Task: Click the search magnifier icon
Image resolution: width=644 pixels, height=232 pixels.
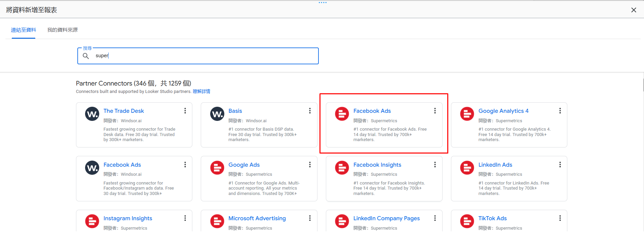Action: point(86,56)
